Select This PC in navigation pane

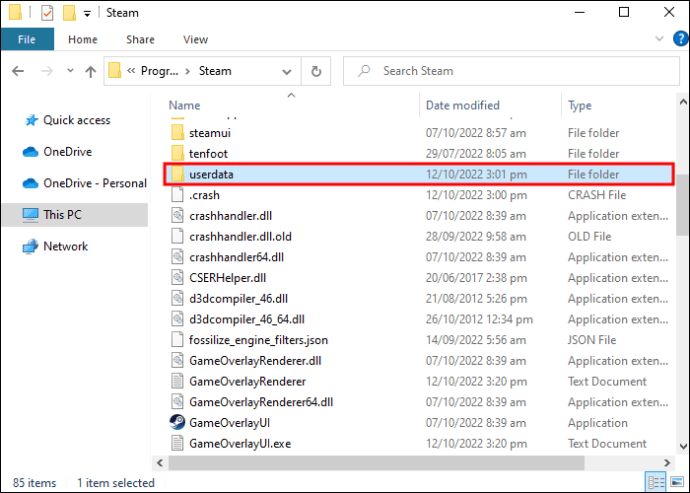[75, 215]
